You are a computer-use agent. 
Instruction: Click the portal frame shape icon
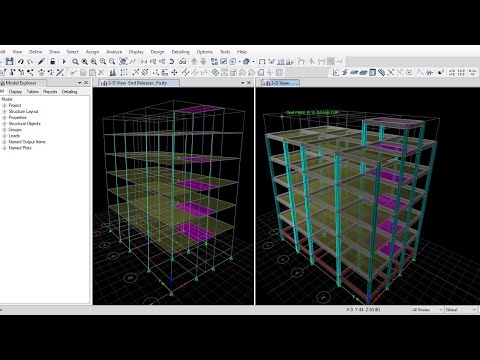tap(262, 61)
